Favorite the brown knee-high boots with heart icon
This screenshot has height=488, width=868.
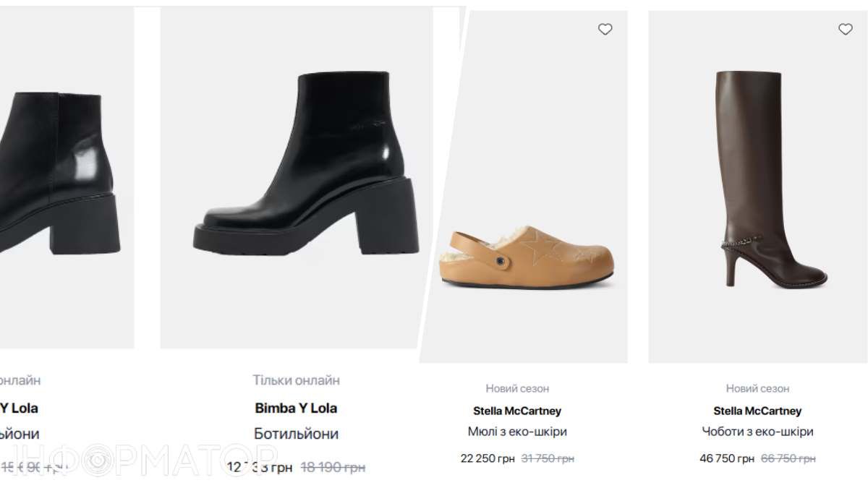(x=846, y=30)
